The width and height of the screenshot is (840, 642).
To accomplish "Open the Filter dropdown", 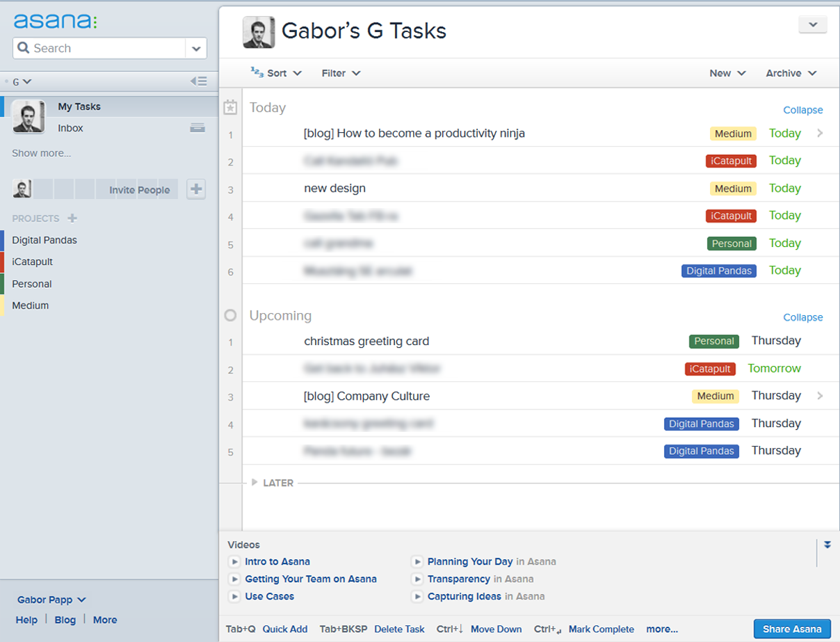I will [x=341, y=73].
